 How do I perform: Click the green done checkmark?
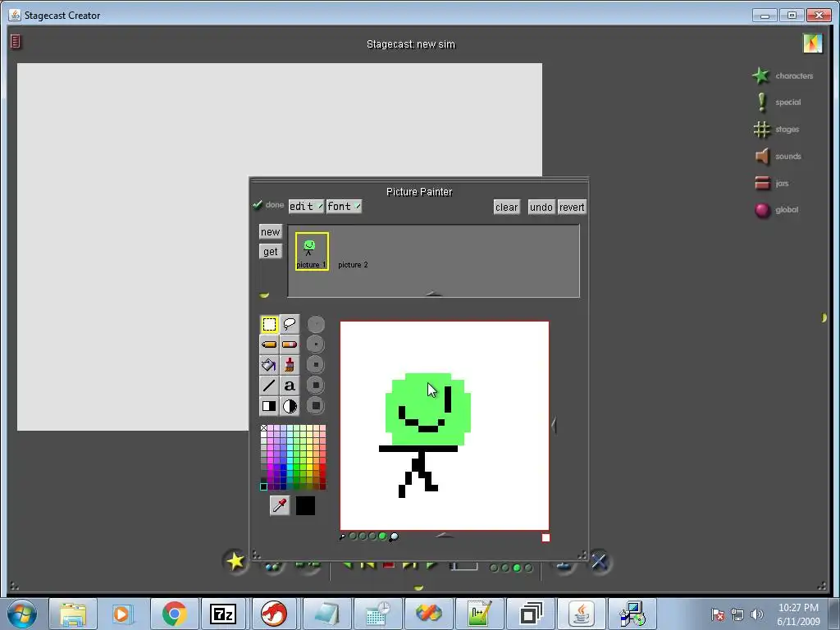[258, 204]
